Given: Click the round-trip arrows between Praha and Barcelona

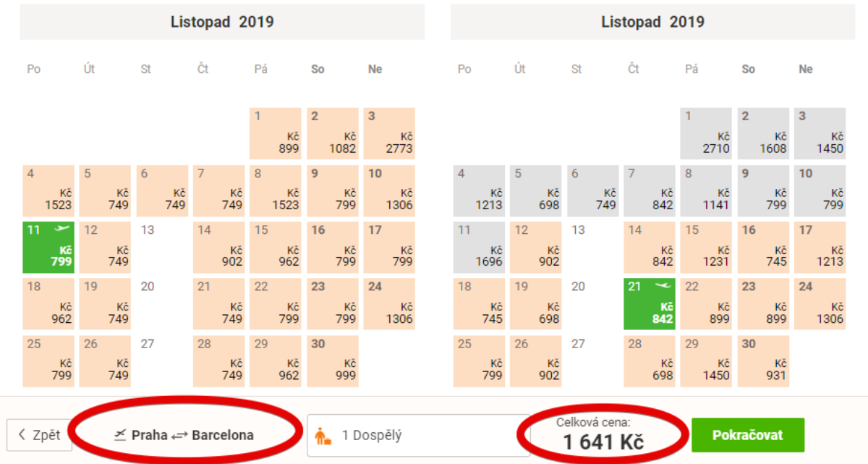Looking at the screenshot, I should click(x=179, y=436).
